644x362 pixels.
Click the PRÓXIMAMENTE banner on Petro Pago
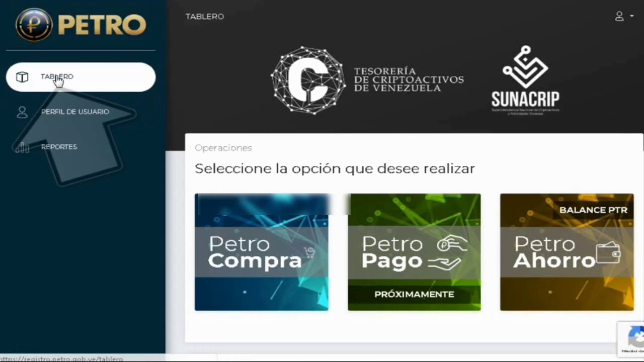414,295
